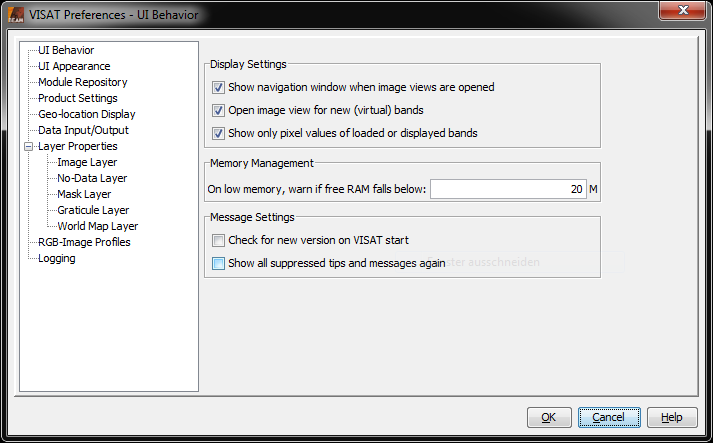Select Product Settings tree entry
Screen dimensions: 713x443
[77, 98]
